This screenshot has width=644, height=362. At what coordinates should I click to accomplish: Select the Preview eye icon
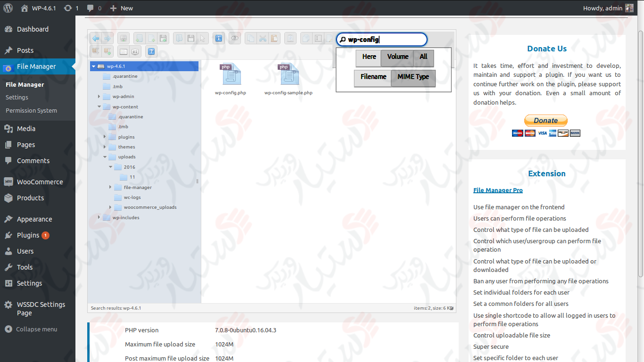pyautogui.click(x=235, y=38)
